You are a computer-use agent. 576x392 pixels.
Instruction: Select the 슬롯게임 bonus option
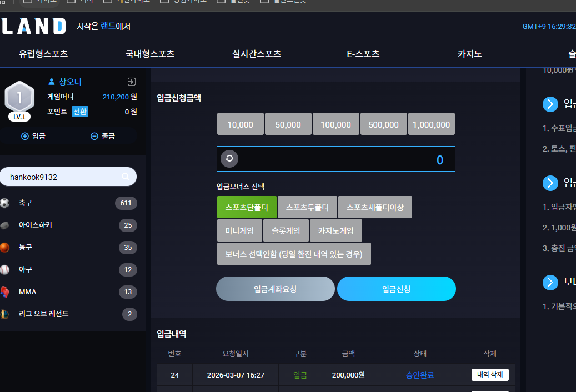[x=286, y=230]
